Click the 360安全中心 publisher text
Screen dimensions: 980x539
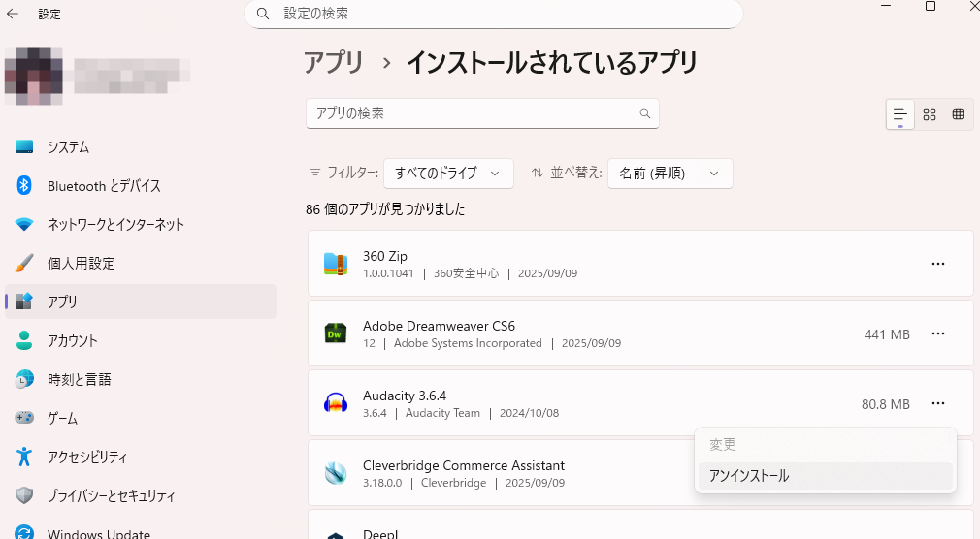pos(467,273)
